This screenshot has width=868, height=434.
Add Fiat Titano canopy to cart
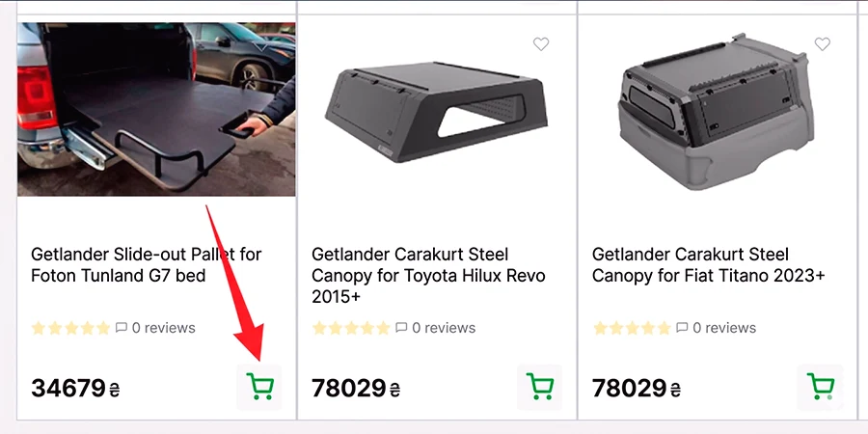[x=821, y=387]
